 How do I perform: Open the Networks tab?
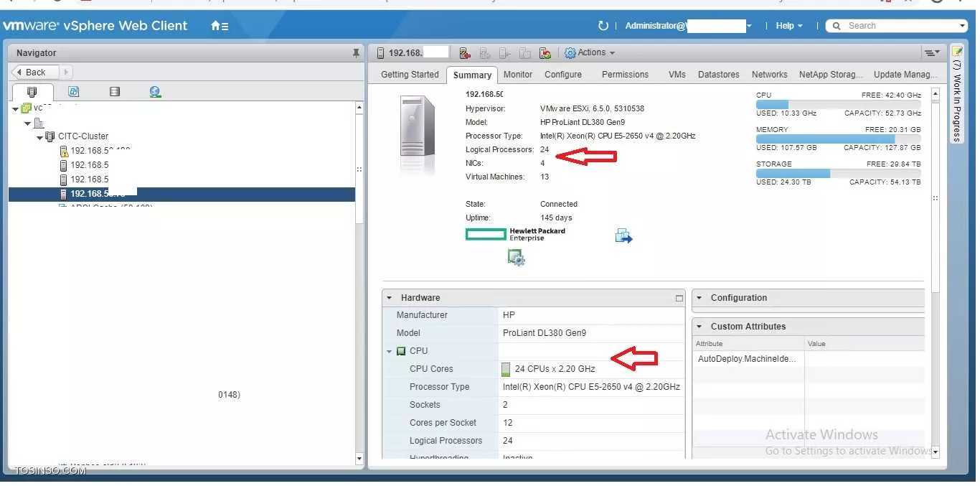770,75
